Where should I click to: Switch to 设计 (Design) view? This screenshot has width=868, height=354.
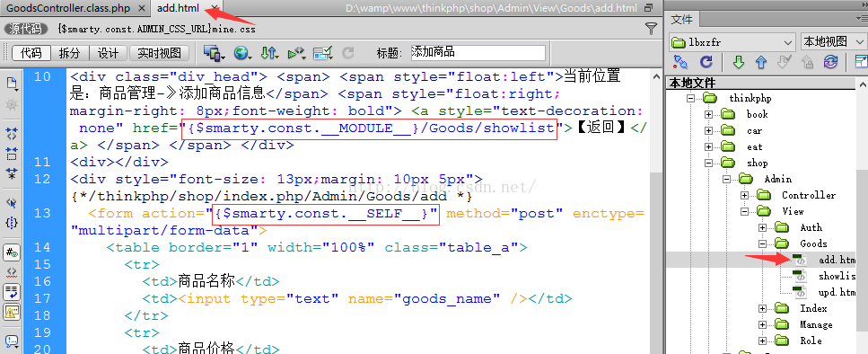[109, 53]
